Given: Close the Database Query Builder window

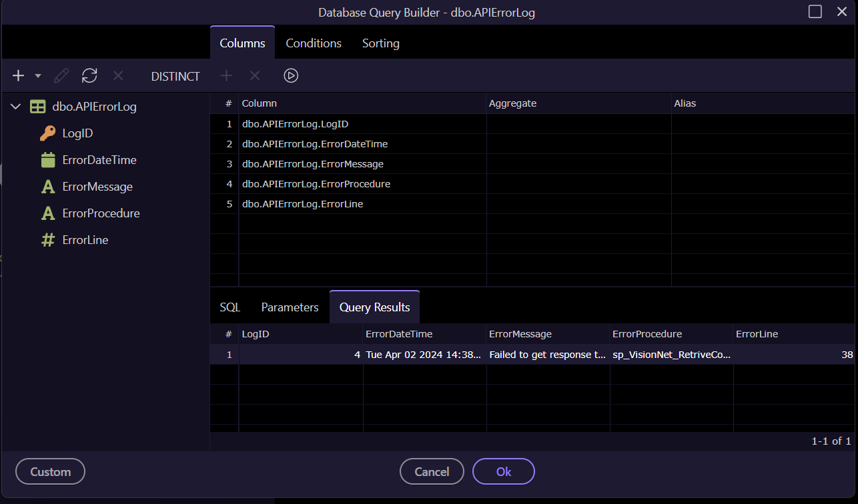Looking at the screenshot, I should [x=842, y=12].
